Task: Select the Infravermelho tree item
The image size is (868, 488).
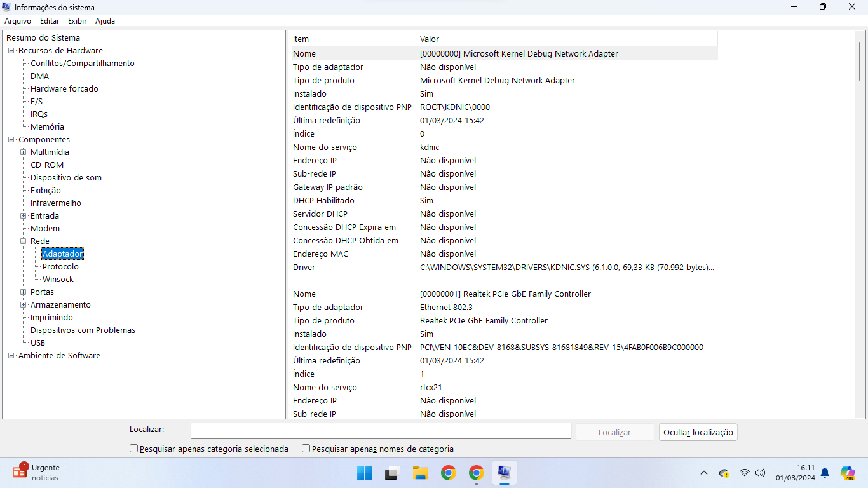Action: (x=56, y=203)
